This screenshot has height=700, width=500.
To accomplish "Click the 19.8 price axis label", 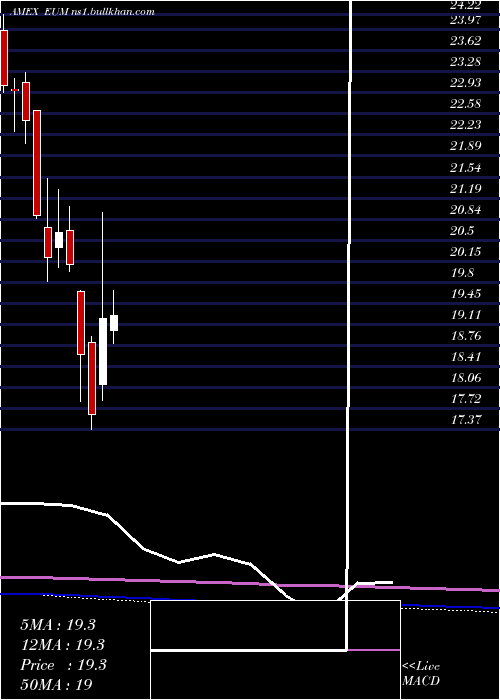I will [x=462, y=273].
